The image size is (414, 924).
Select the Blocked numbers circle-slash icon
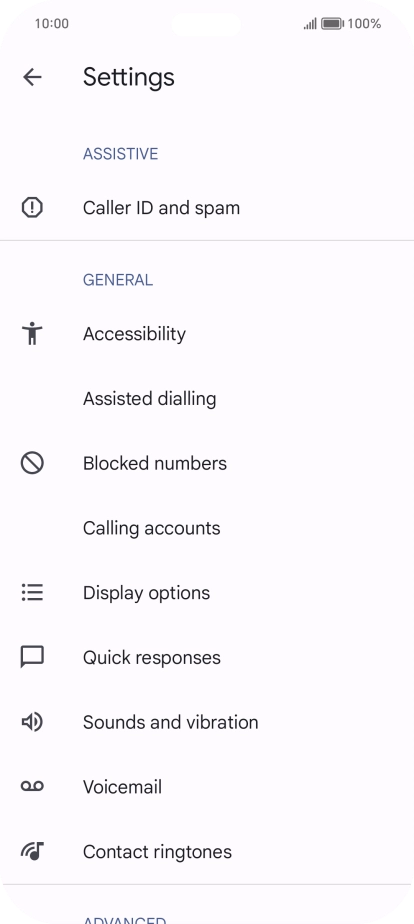32,463
